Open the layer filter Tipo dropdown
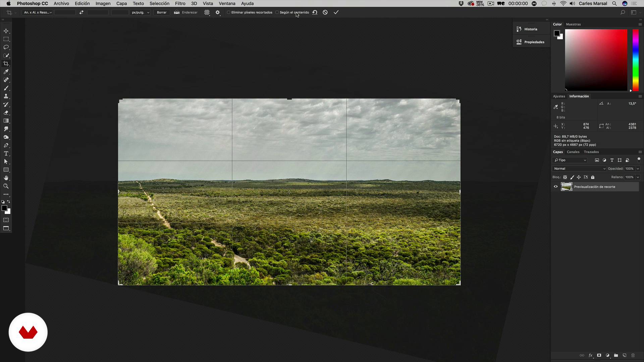Screen dimensions: 644x362 click(x=570, y=160)
